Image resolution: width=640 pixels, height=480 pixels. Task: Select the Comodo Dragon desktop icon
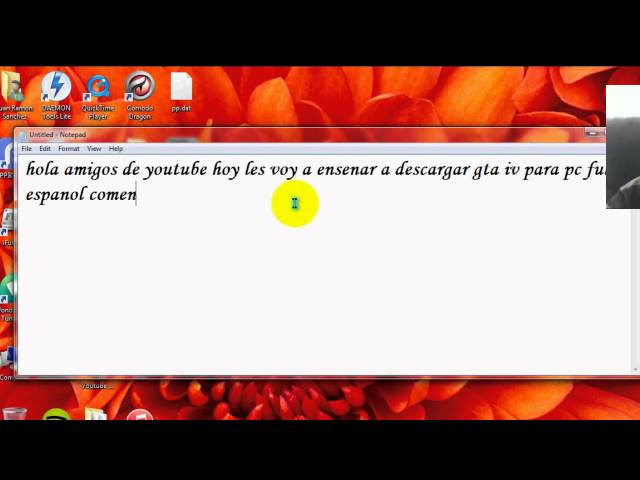point(140,96)
